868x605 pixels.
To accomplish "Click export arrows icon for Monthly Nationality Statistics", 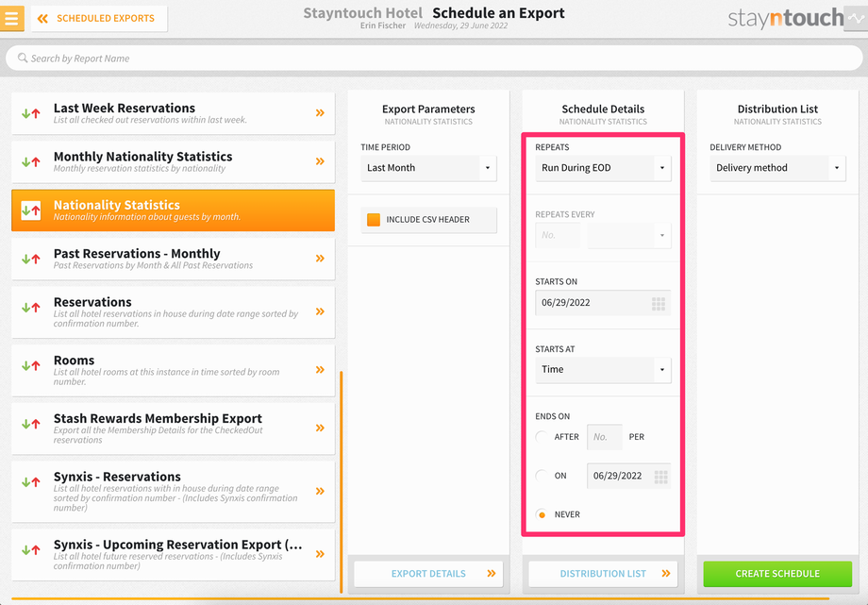I will [x=30, y=162].
